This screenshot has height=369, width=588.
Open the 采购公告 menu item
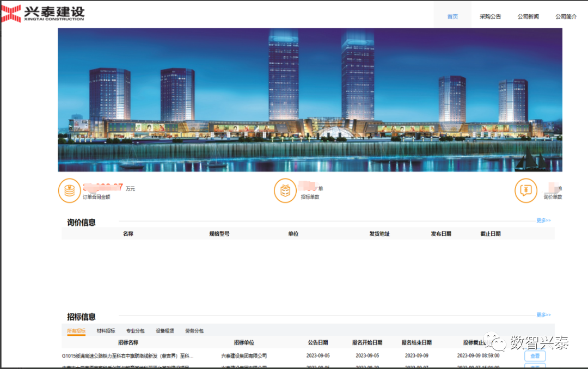pos(490,17)
